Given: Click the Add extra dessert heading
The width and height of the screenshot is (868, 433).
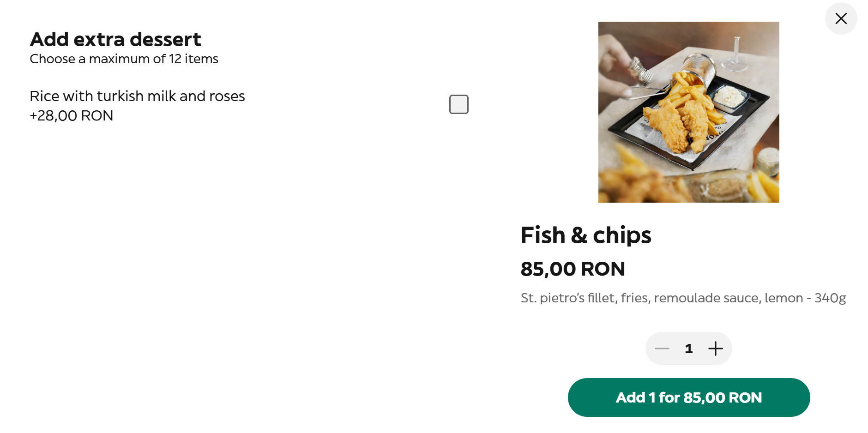Looking at the screenshot, I should (115, 40).
